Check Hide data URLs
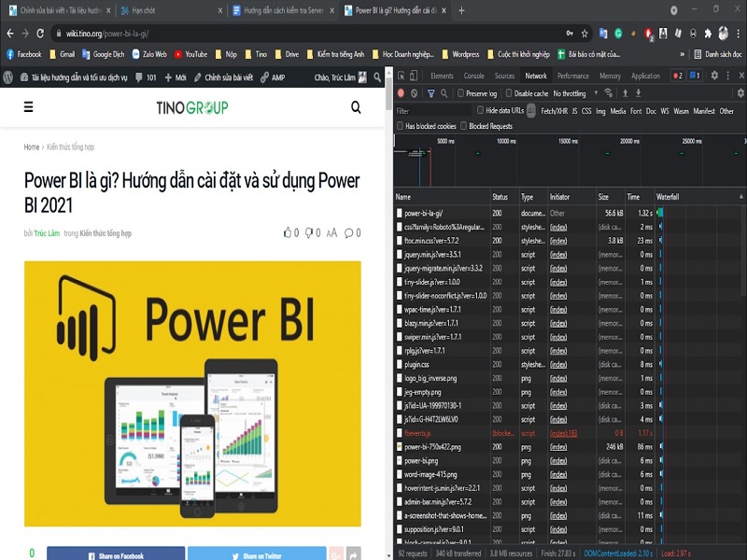 point(480,110)
